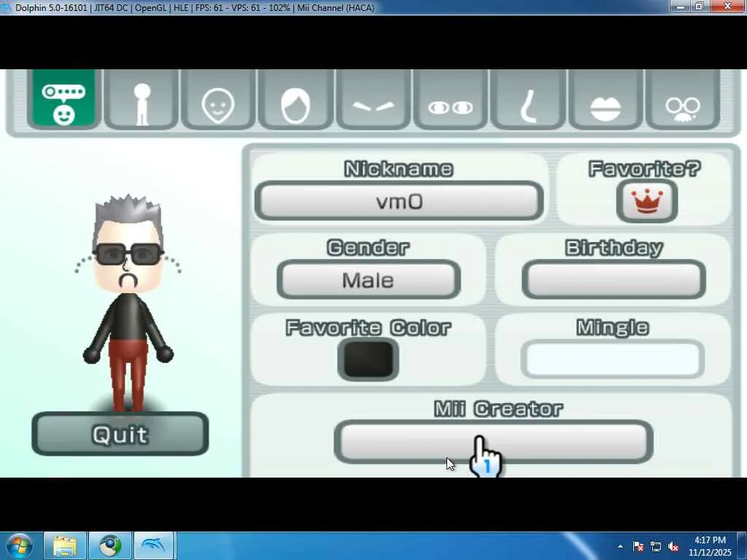Set the Mii's Birthday

614,279
